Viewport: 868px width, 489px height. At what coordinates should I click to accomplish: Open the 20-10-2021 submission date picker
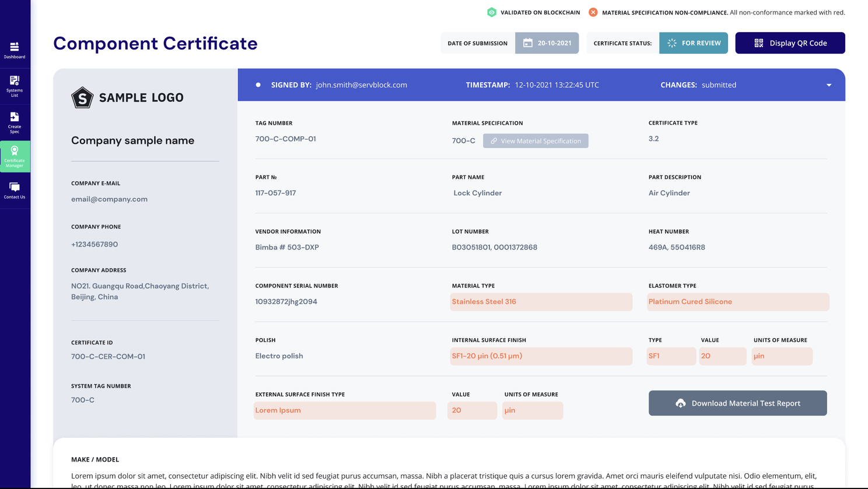pyautogui.click(x=554, y=43)
